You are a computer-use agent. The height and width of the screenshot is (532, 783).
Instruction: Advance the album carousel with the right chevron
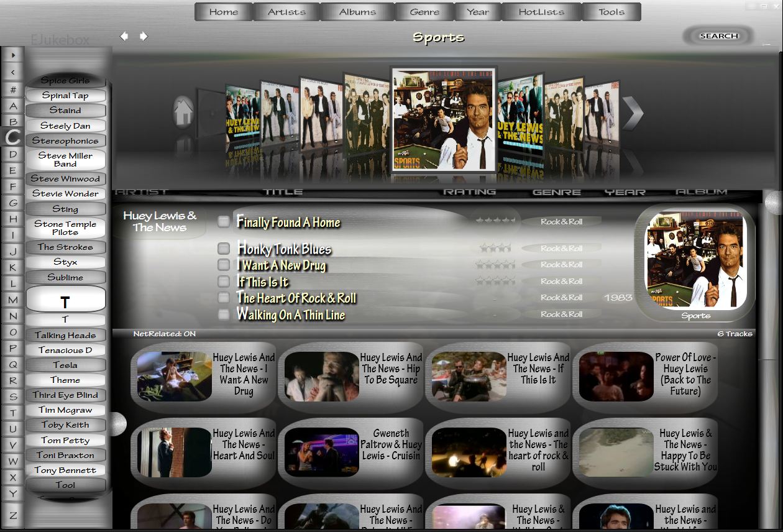633,112
